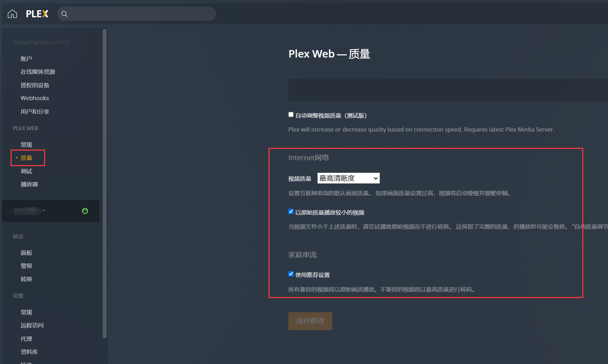Viewport: 608px width, 364px height.
Task: Uncheck 以原始质量播放较小的视频
Action: [290, 211]
